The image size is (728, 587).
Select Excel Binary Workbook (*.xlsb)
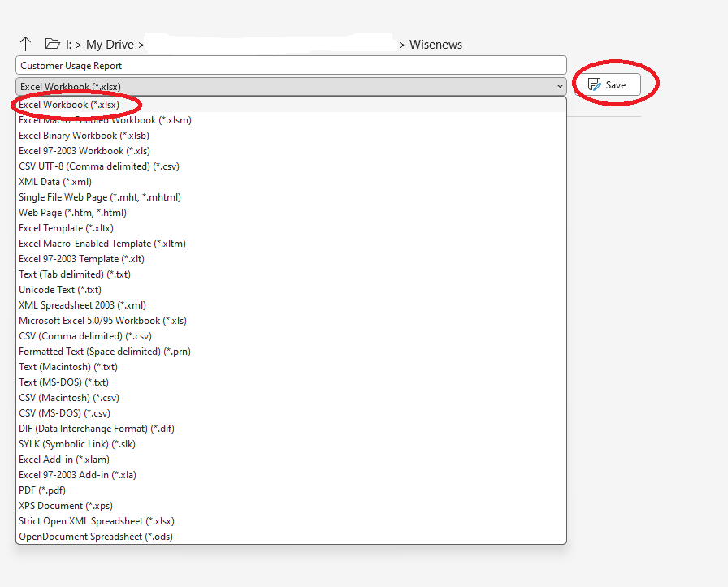coord(291,136)
